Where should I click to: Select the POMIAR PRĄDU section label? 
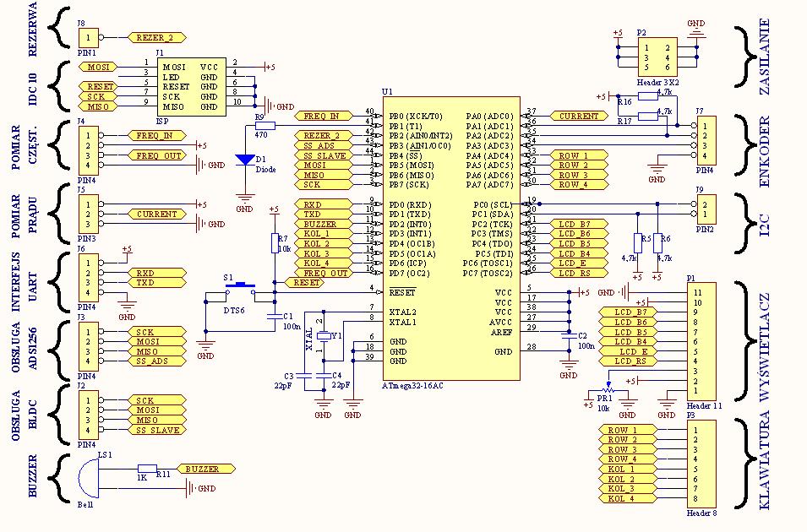pyautogui.click(x=25, y=216)
